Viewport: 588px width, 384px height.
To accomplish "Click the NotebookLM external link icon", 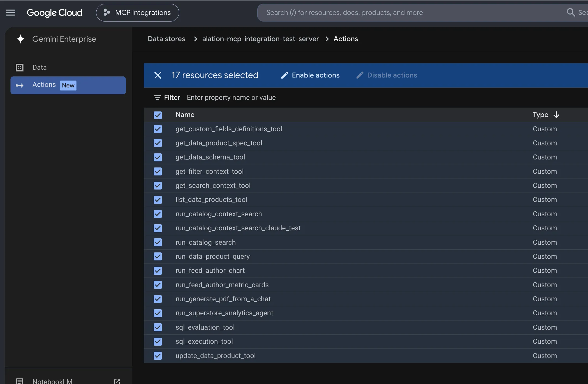I will pos(117,381).
